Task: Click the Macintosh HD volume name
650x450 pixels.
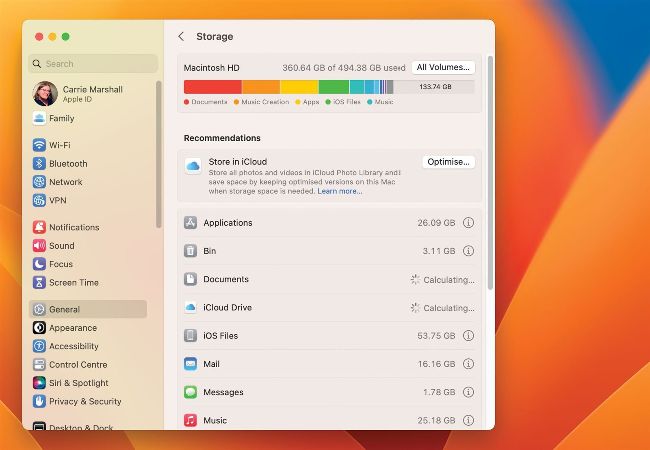Action: [211, 68]
